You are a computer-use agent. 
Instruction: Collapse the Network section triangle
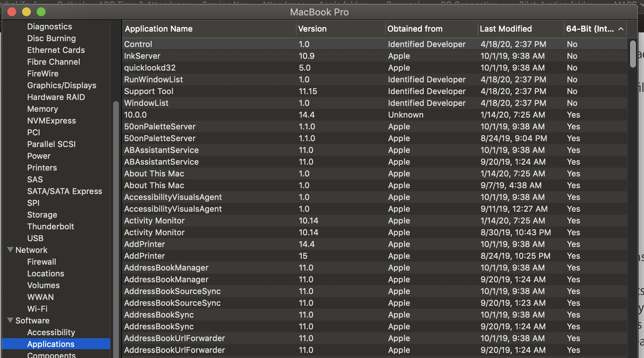10,250
